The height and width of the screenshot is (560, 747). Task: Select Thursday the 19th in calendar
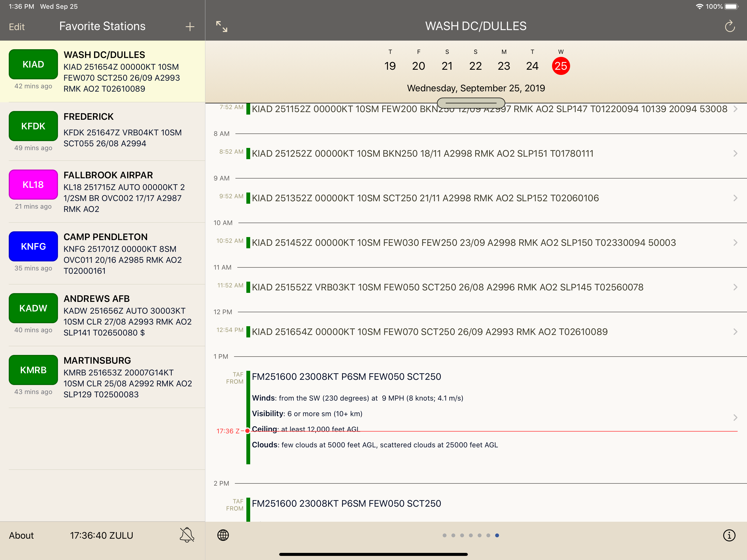coord(390,61)
